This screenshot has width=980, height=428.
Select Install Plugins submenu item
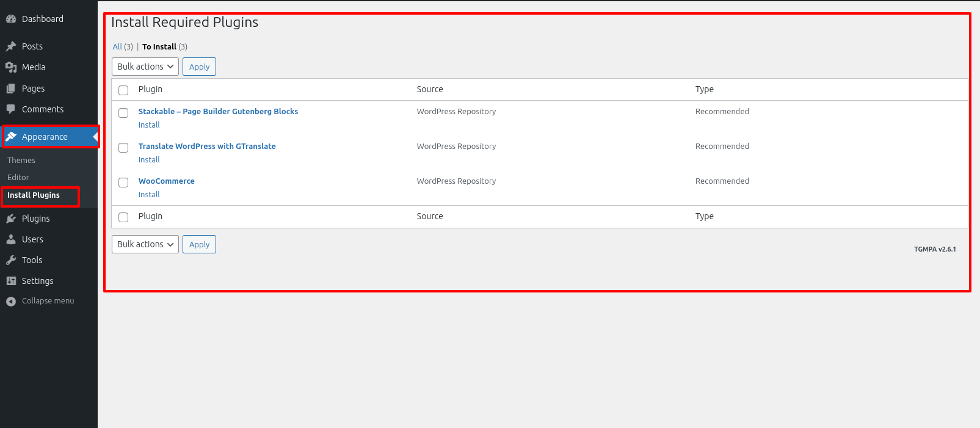click(x=34, y=195)
